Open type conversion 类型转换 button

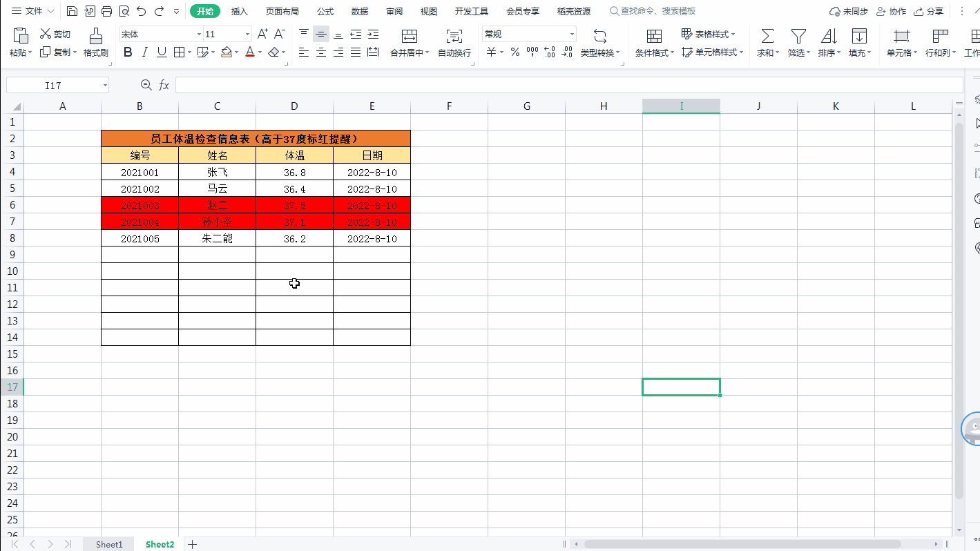pyautogui.click(x=600, y=43)
